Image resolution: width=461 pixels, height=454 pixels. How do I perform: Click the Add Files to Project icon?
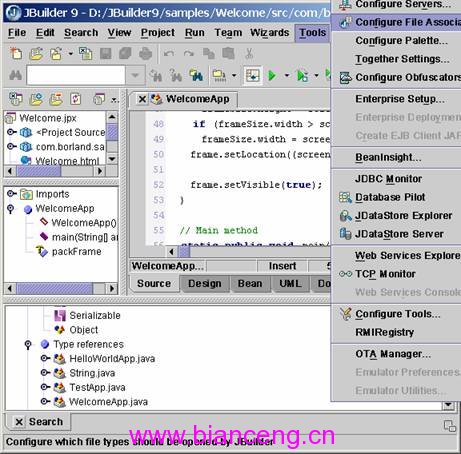tap(36, 99)
